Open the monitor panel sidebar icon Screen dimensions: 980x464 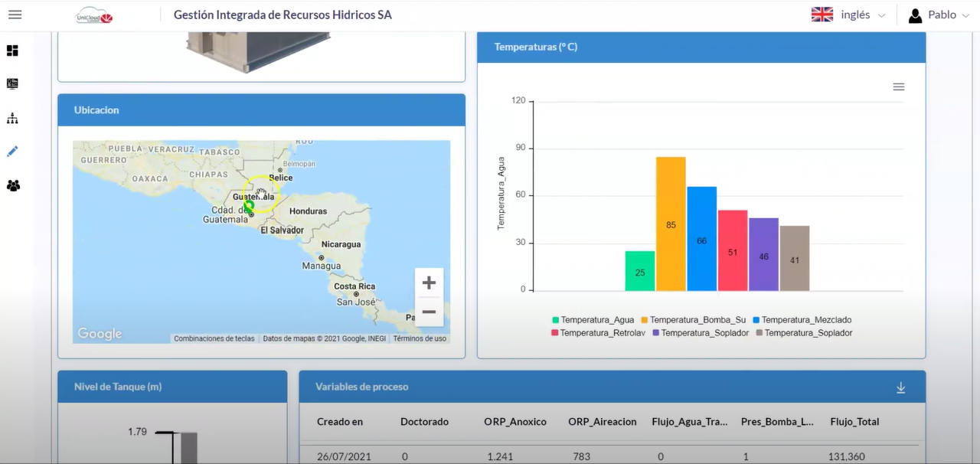click(12, 84)
